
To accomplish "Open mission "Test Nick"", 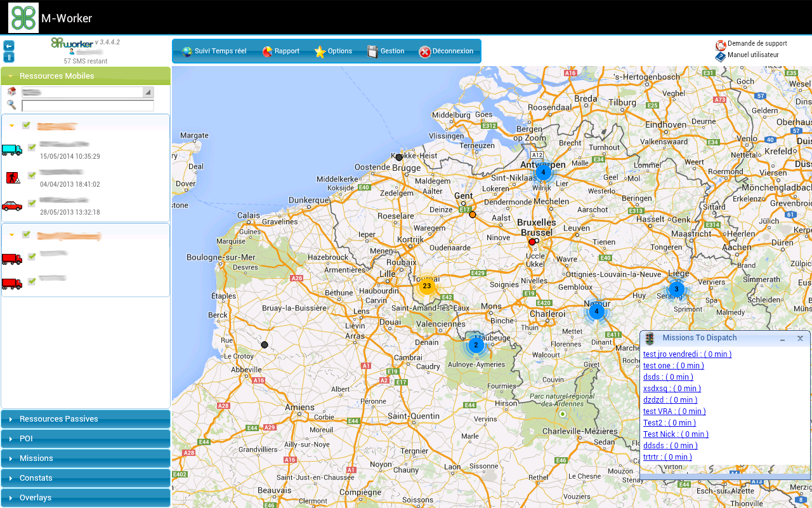I will coord(676,434).
